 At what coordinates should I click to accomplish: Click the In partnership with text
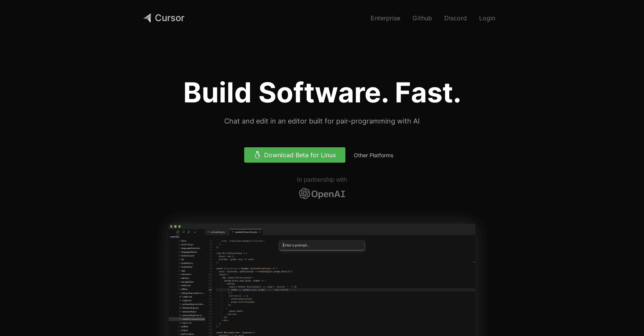(x=322, y=180)
